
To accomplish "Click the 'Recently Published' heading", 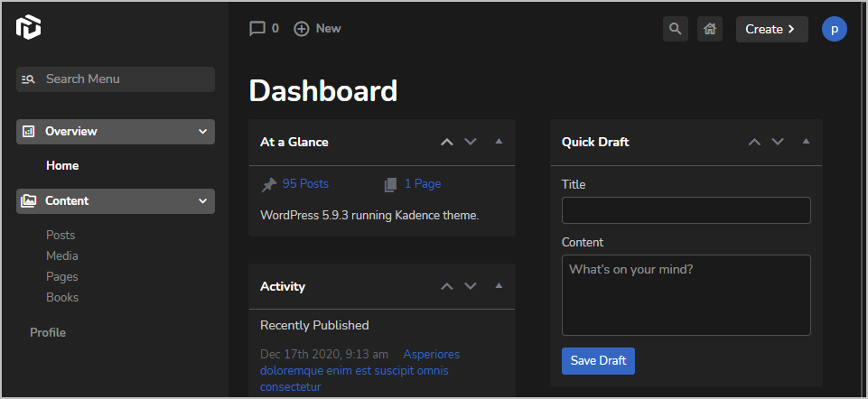I will tap(314, 325).
